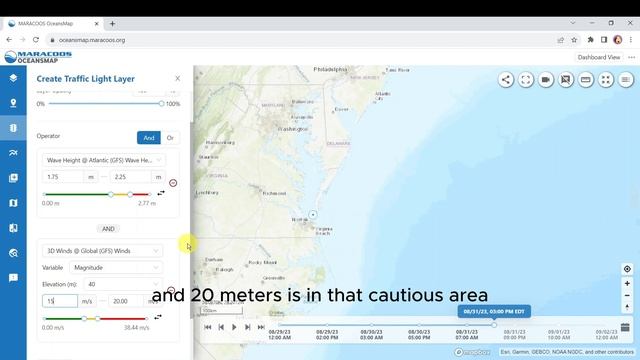The image size is (640, 360).
Task: Click the fullscreen expand map button
Action: (606, 80)
